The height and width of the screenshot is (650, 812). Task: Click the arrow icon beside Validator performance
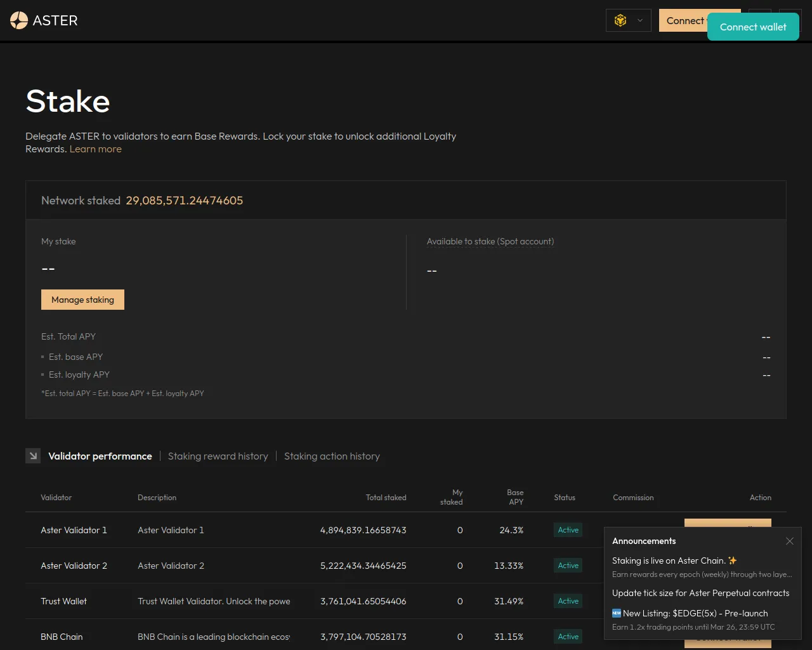pos(33,456)
